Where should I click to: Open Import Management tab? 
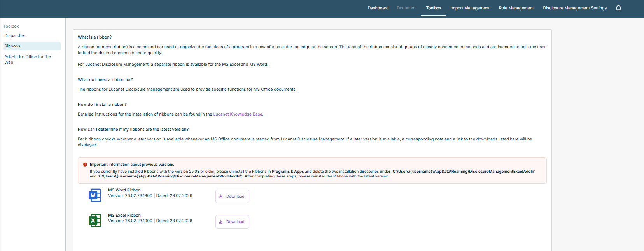pos(470,8)
